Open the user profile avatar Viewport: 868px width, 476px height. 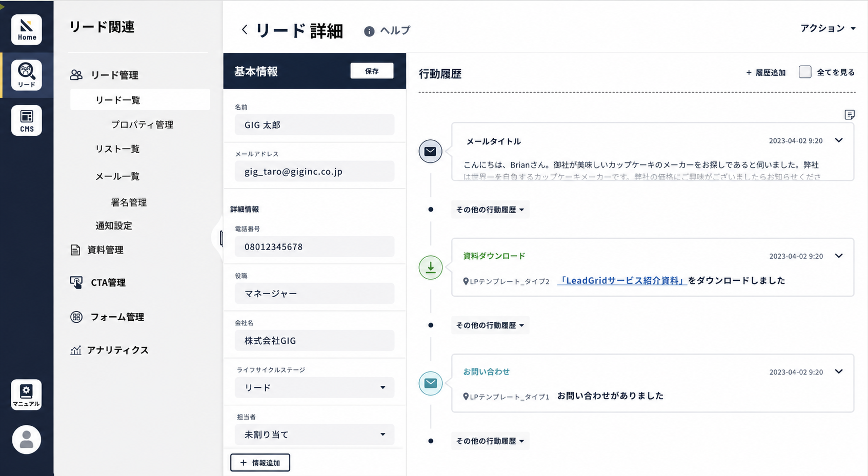coord(27,440)
